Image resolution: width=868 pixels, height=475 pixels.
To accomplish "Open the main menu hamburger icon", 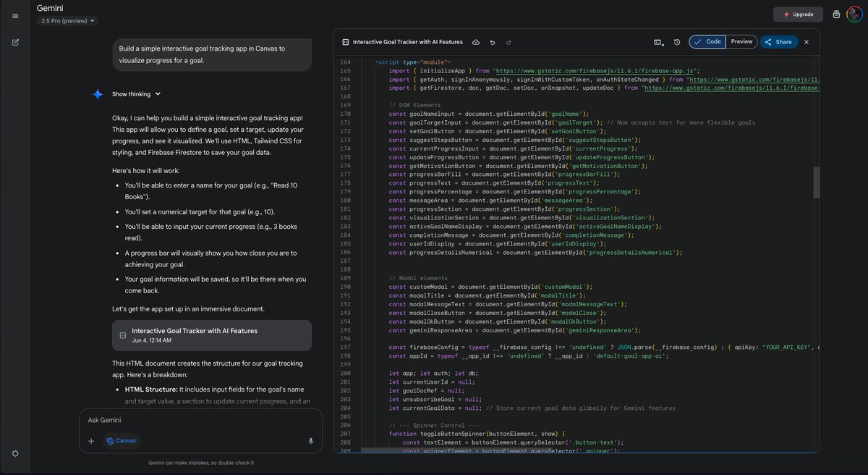I will (x=15, y=15).
